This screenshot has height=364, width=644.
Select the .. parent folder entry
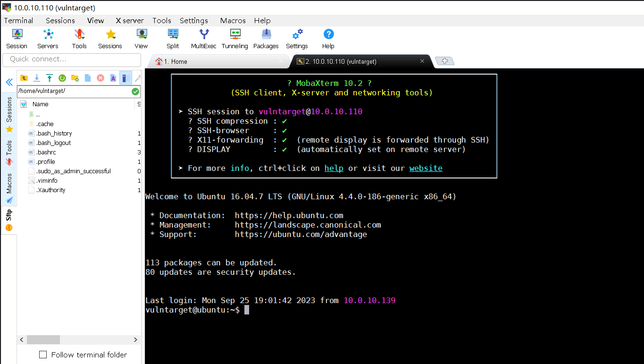point(38,114)
